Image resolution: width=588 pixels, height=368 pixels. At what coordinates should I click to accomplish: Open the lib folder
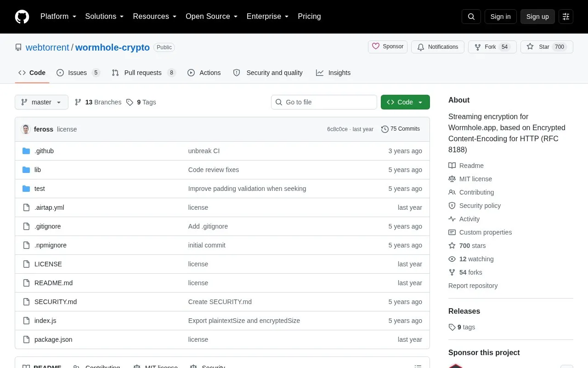tap(38, 170)
